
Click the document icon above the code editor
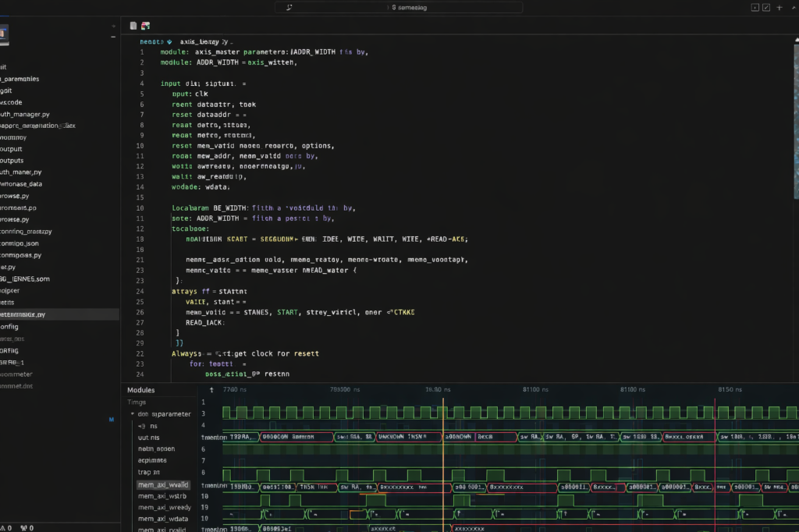coord(133,26)
